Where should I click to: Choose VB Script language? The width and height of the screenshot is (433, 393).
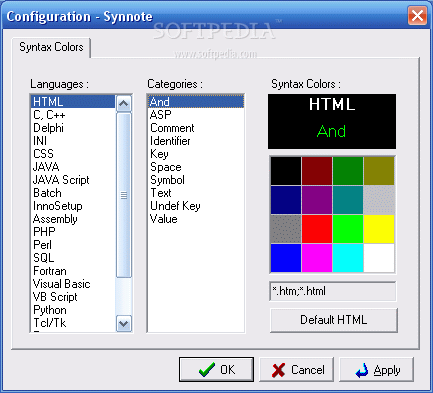tap(73, 297)
